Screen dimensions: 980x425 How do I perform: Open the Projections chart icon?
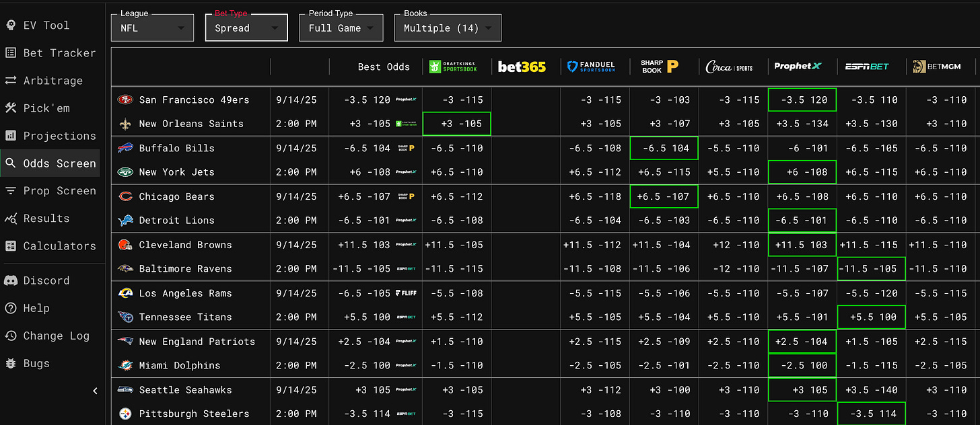coord(11,135)
